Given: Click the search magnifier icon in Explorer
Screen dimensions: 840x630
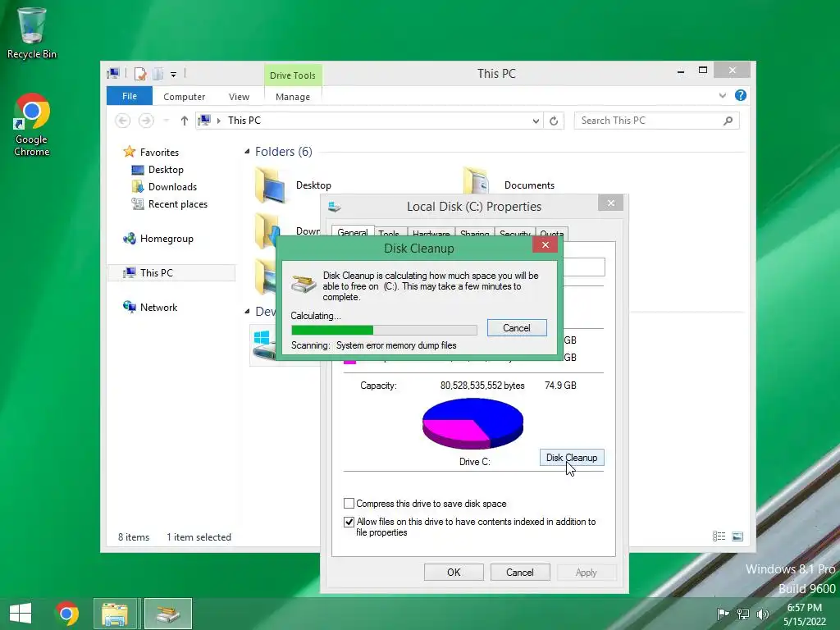Looking at the screenshot, I should pos(728,121).
